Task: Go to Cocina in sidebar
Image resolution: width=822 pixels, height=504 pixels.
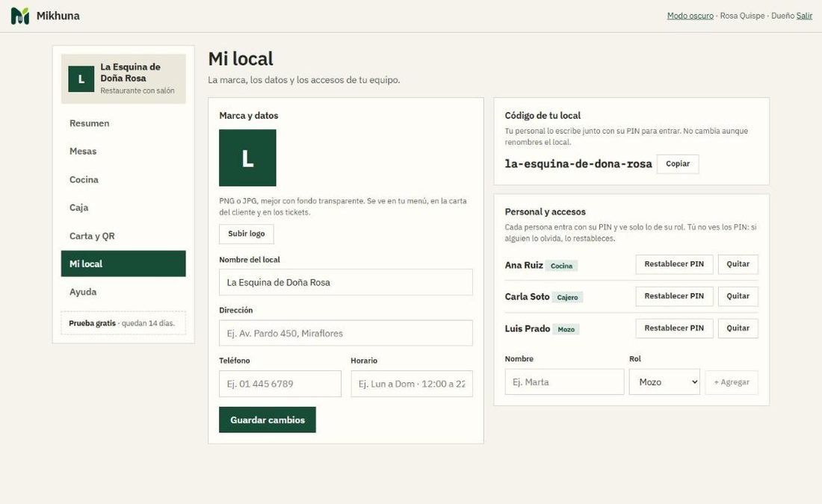Action: (123, 179)
